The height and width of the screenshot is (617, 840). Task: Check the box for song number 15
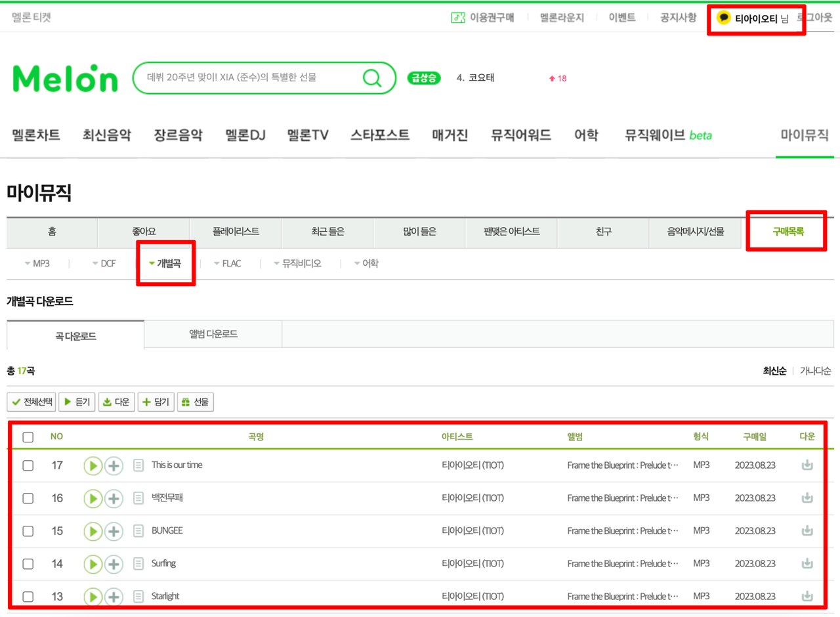[x=28, y=531]
